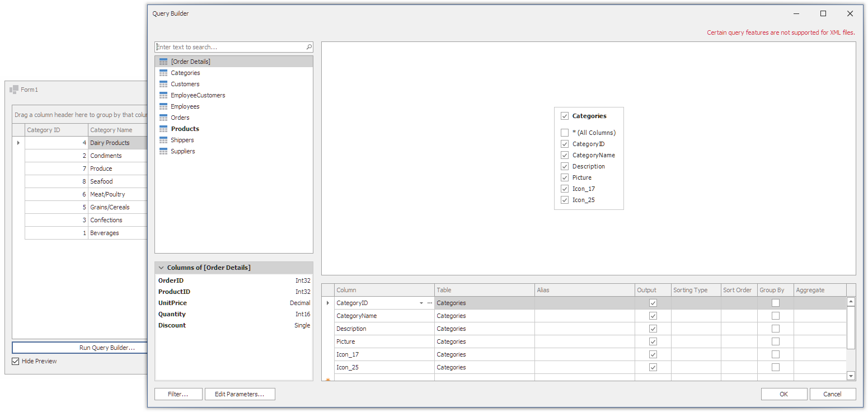Click the Shippers table icon
This screenshot has width=868, height=412.
click(163, 140)
